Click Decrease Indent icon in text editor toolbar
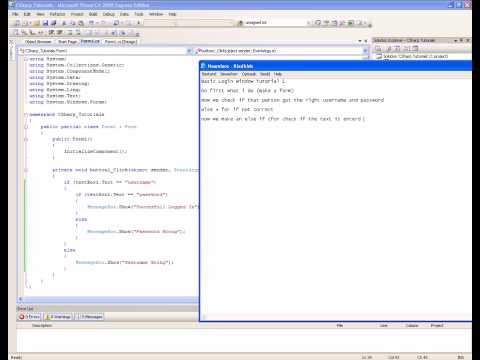Screen dimensions: 480x360 50,32
